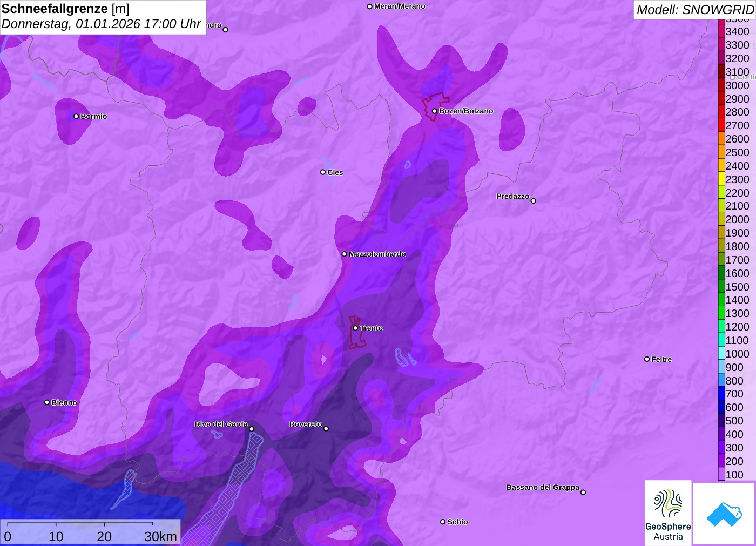Select the Predazzo marker dot
This screenshot has height=546, width=756.
(534, 201)
